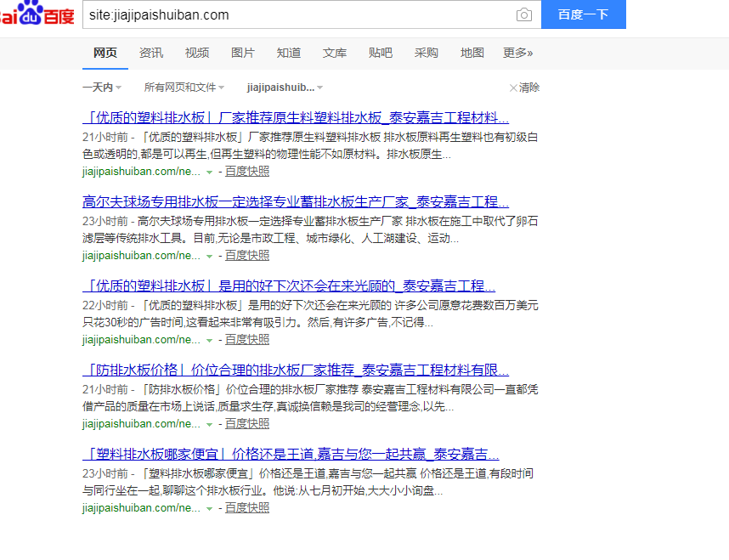Click the Baidu logo
The image size is (729, 560).
[x=37, y=13]
